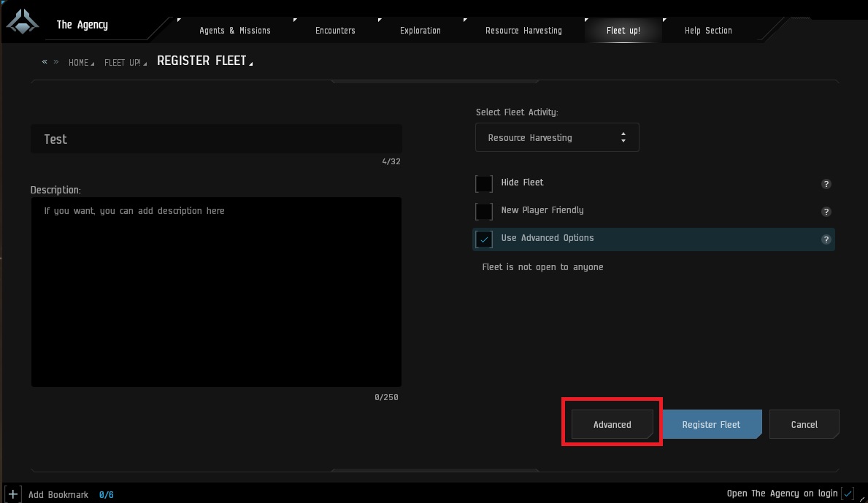Uncheck Use Advanced Options
The width and height of the screenshot is (868, 503).
point(484,239)
